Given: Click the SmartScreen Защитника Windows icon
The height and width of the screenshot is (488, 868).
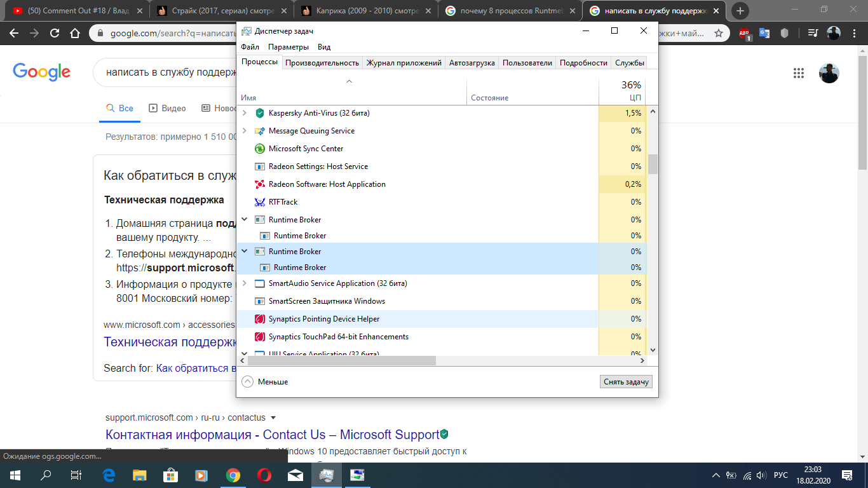Looking at the screenshot, I should (259, 301).
